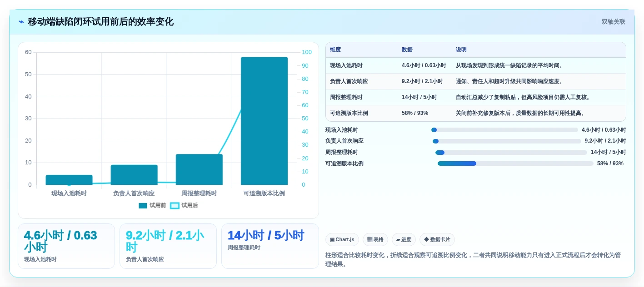Click the 维度 column header
Screen dimensions: 644x287
coord(335,50)
